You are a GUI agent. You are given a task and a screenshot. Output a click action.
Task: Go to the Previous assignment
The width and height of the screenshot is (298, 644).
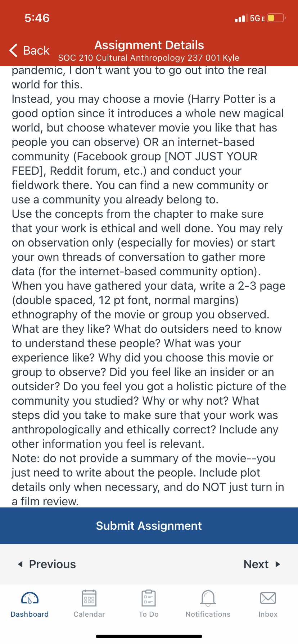click(47, 564)
